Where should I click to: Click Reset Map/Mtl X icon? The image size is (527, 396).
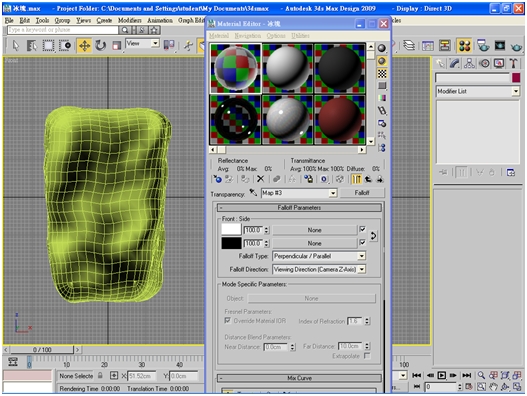tap(260, 179)
